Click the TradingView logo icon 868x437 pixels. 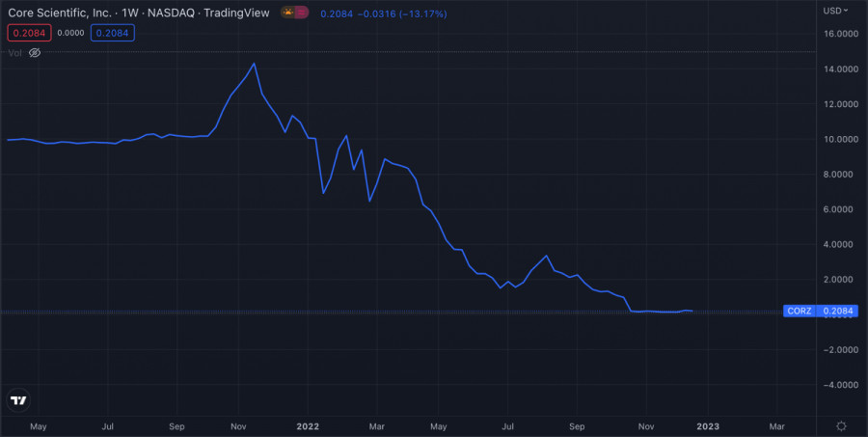18,400
